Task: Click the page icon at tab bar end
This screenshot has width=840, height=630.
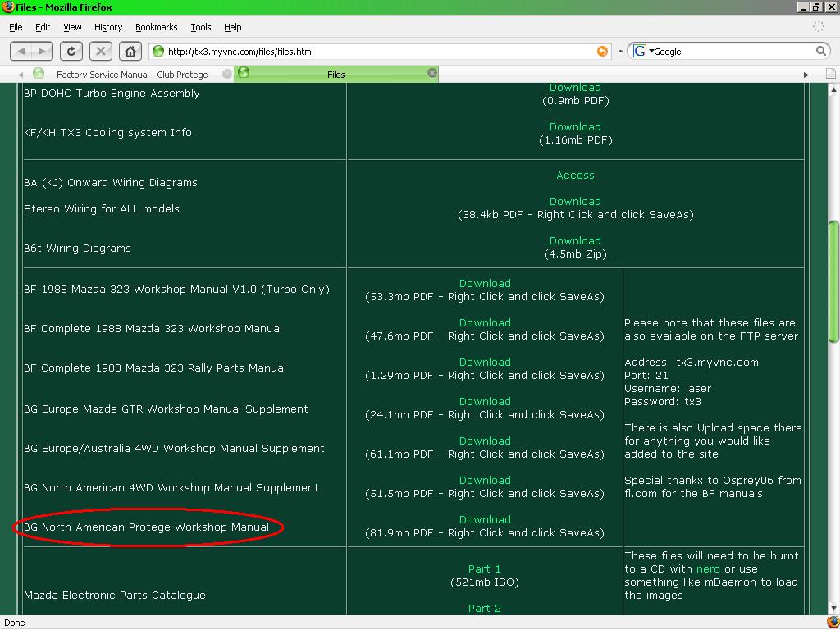Action: pos(831,74)
